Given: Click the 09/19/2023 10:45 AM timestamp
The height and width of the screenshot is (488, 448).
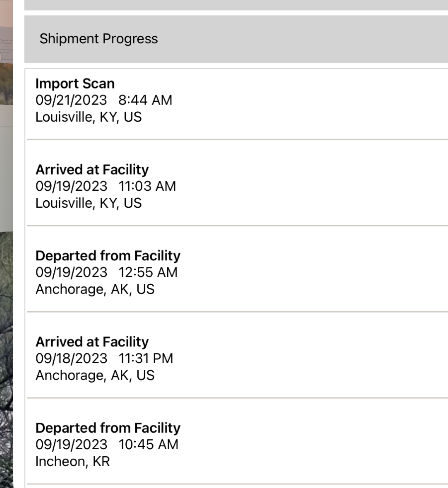Looking at the screenshot, I should [107, 444].
